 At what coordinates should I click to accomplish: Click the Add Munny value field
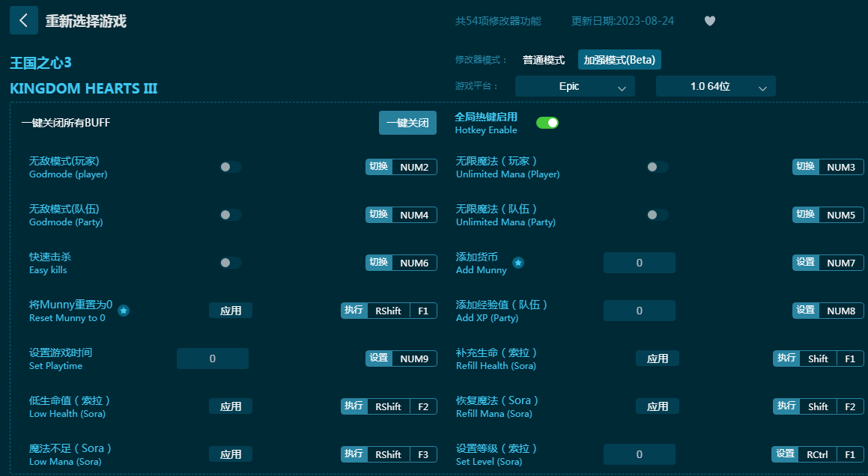[x=640, y=263]
